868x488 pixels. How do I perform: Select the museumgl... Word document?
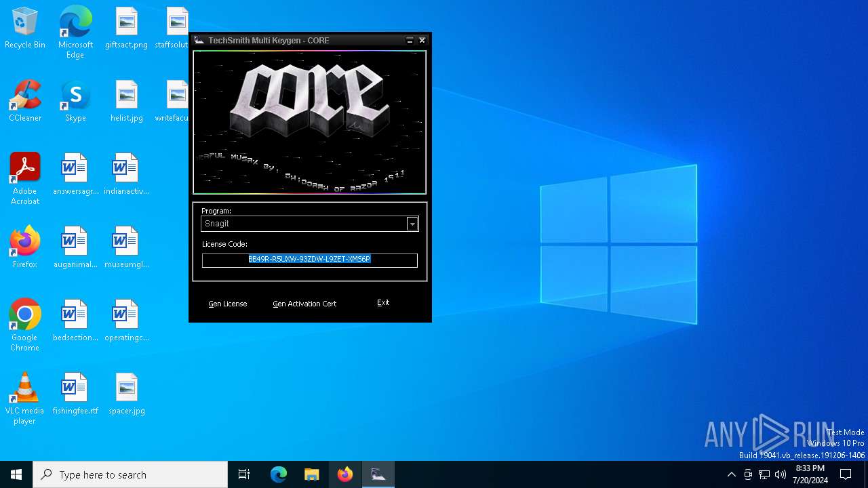pyautogui.click(x=126, y=248)
